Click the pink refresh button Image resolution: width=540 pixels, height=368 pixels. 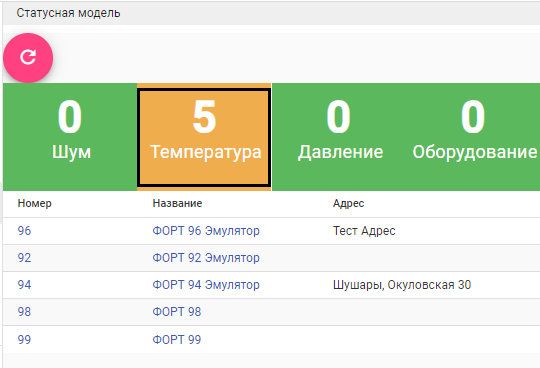click(x=28, y=57)
